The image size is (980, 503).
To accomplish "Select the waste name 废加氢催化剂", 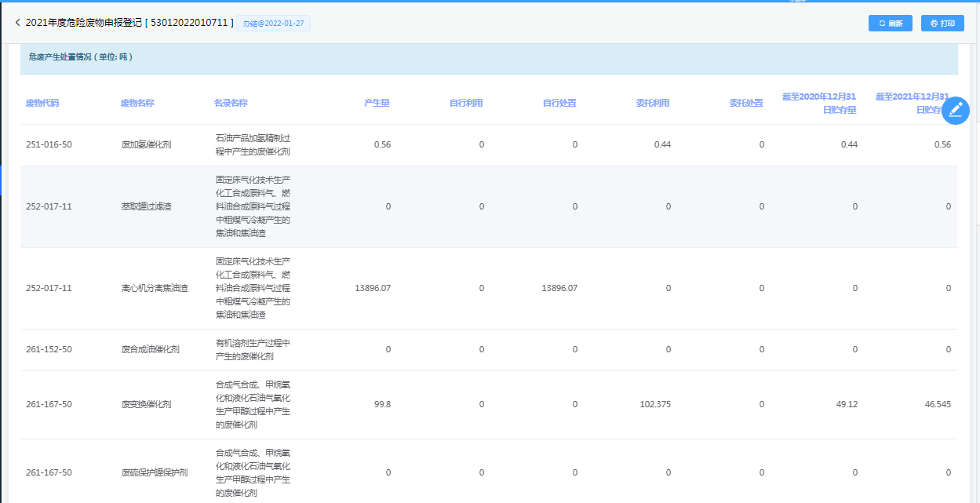I will [147, 144].
